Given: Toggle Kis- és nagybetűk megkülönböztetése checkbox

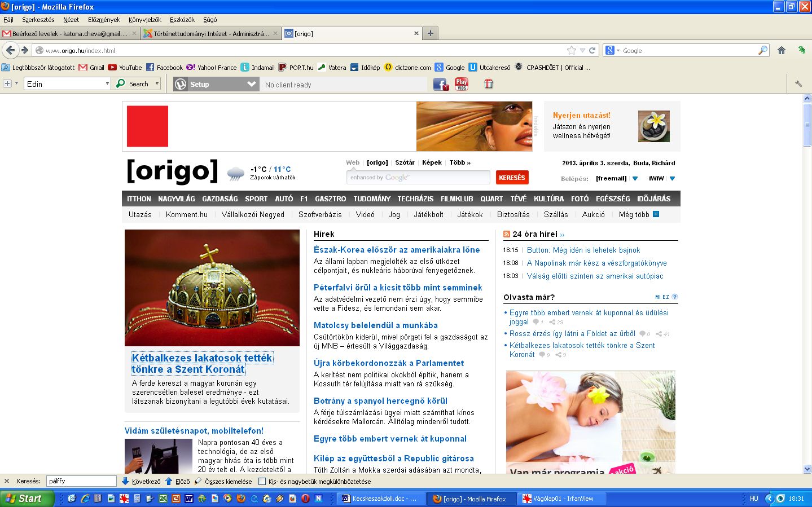Looking at the screenshot, I should pos(262,482).
